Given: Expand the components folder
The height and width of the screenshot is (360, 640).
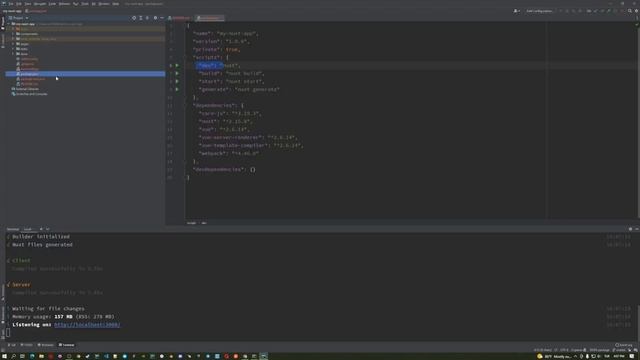Looking at the screenshot, I should click(x=13, y=34).
